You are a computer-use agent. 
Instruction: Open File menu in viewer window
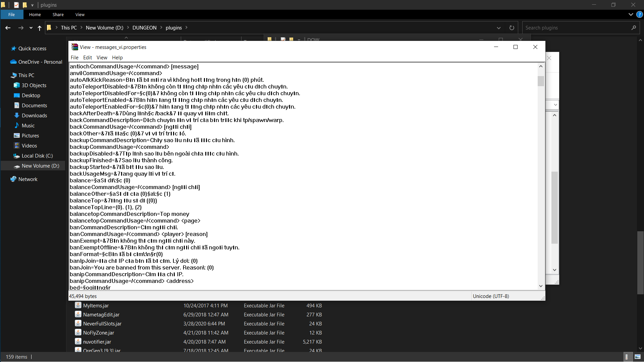pyautogui.click(x=74, y=58)
